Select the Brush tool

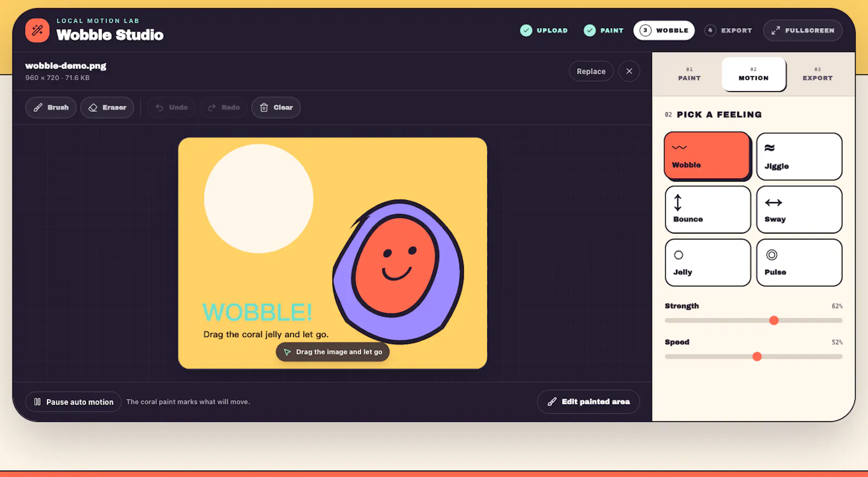click(x=51, y=107)
